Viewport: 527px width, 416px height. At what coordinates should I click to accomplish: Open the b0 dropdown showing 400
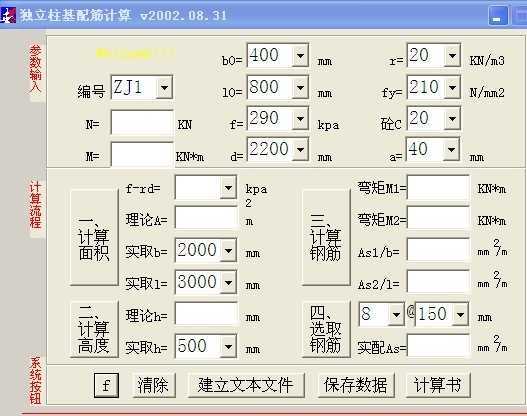[300, 55]
